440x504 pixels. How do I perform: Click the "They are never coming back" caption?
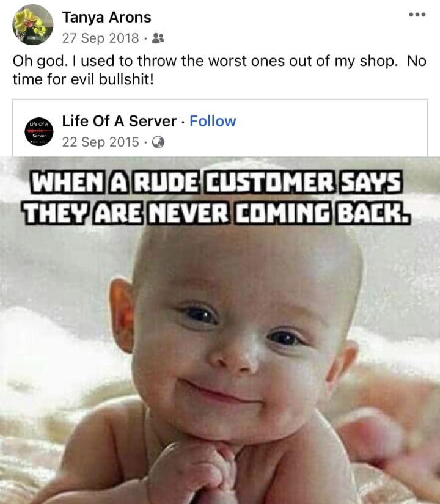tap(216, 213)
